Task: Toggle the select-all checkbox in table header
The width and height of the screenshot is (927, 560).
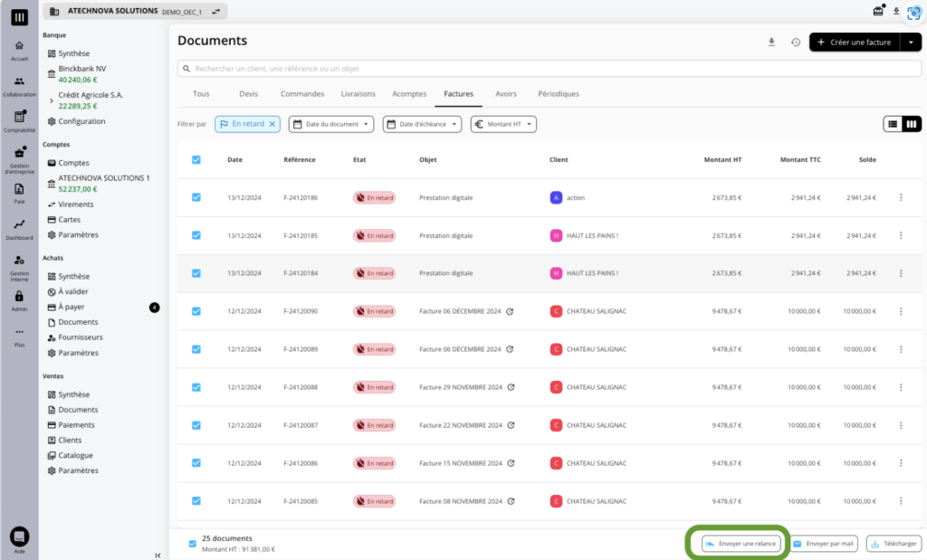Action: [x=196, y=159]
